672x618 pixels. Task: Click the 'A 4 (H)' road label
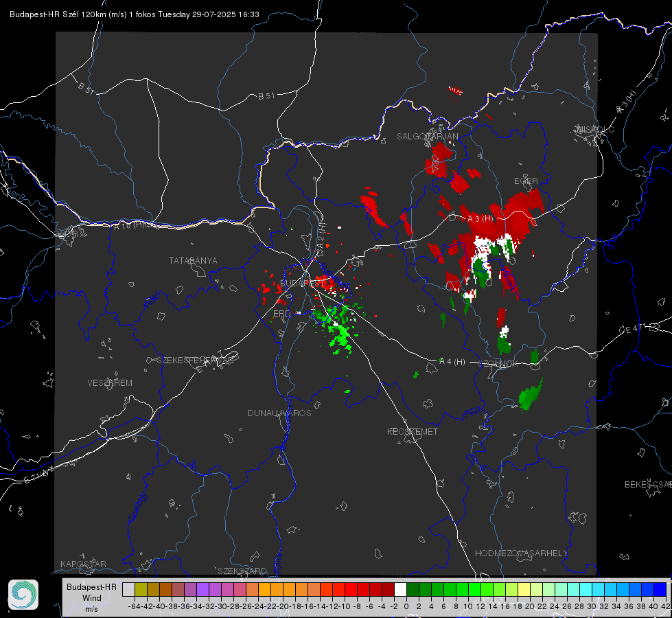tap(452, 362)
